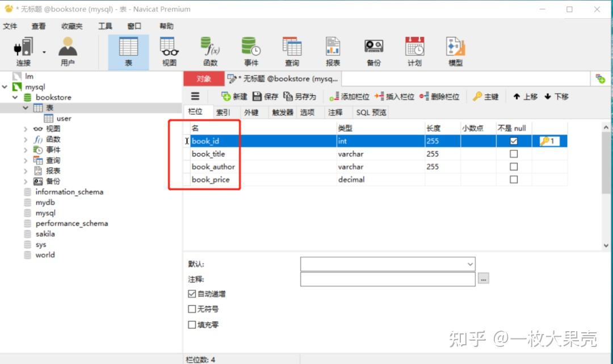Enable the 无符号 checkbox
This screenshot has height=364, width=613.
tap(192, 309)
